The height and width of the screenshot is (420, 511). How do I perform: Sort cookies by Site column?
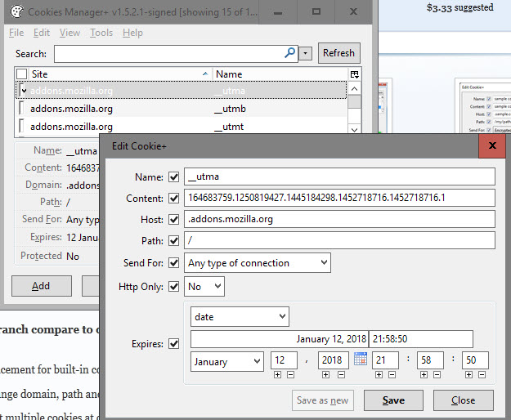click(120, 74)
